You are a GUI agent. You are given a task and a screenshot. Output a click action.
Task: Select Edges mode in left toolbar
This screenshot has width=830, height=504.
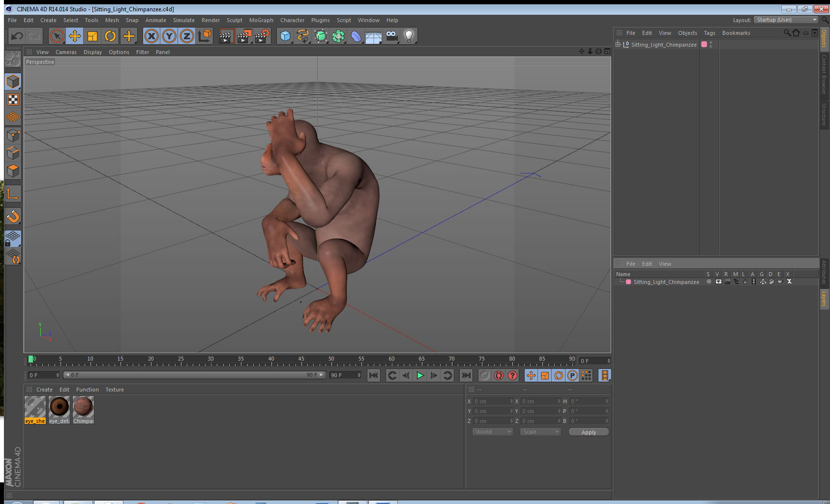click(x=13, y=153)
